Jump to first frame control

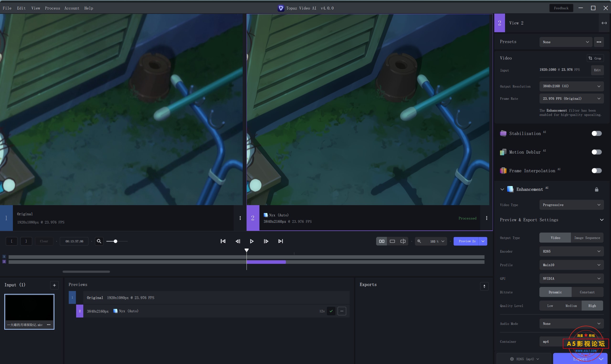[x=223, y=241]
